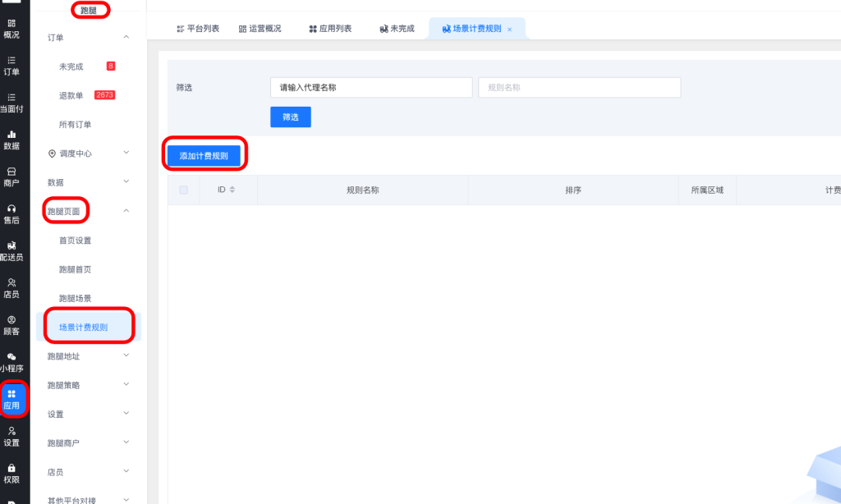Select the 商户 merchant sidebar icon

pos(11,176)
